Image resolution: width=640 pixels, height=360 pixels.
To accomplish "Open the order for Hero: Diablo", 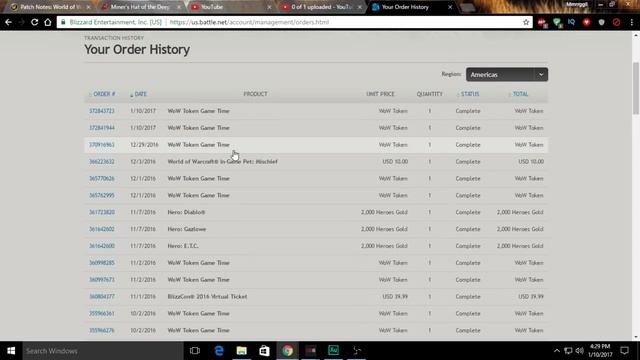I will [102, 212].
